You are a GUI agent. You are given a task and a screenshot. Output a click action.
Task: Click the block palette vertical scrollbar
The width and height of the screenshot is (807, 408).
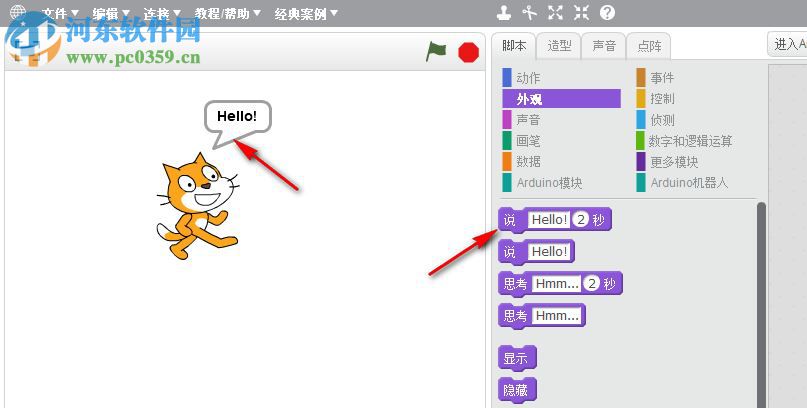pos(761,305)
